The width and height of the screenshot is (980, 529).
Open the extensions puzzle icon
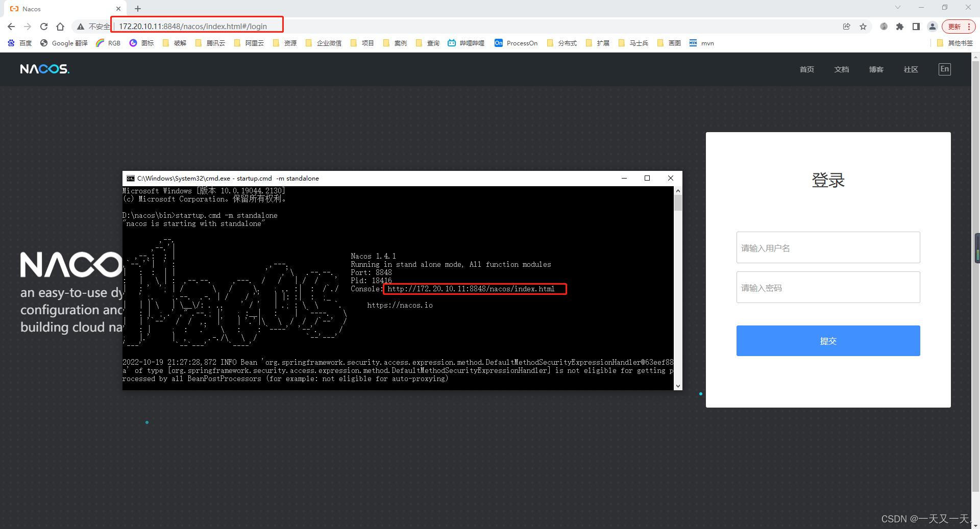pyautogui.click(x=900, y=27)
